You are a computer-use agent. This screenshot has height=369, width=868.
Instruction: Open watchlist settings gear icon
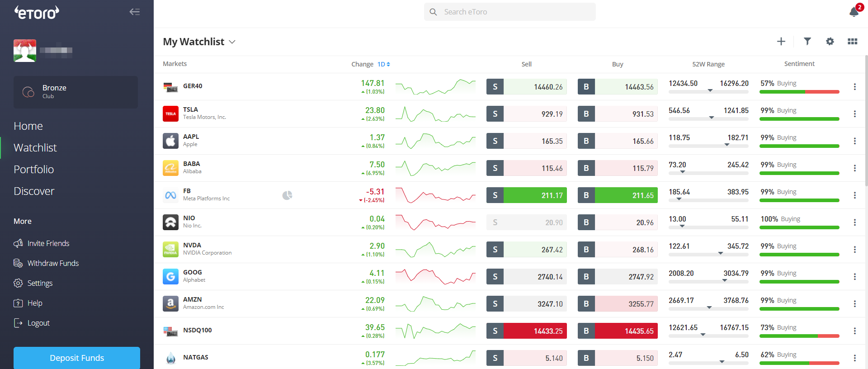click(x=830, y=42)
